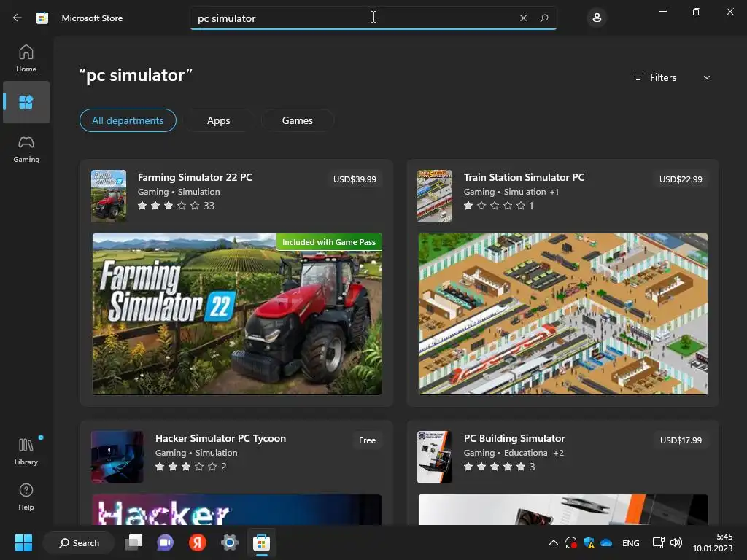Open Task View in the taskbar
This screenshot has height=560, width=747.
click(x=133, y=542)
